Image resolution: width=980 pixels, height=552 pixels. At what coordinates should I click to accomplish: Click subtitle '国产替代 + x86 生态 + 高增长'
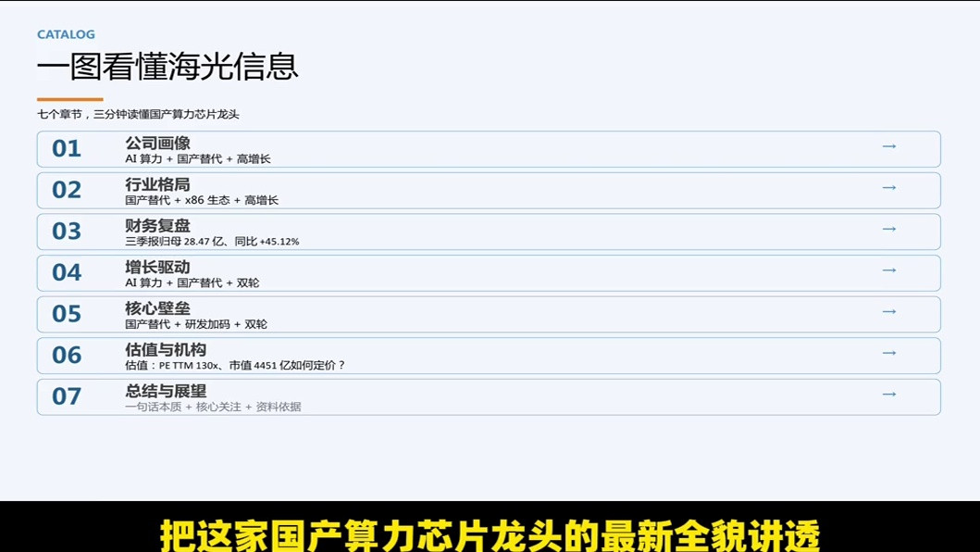(x=202, y=200)
